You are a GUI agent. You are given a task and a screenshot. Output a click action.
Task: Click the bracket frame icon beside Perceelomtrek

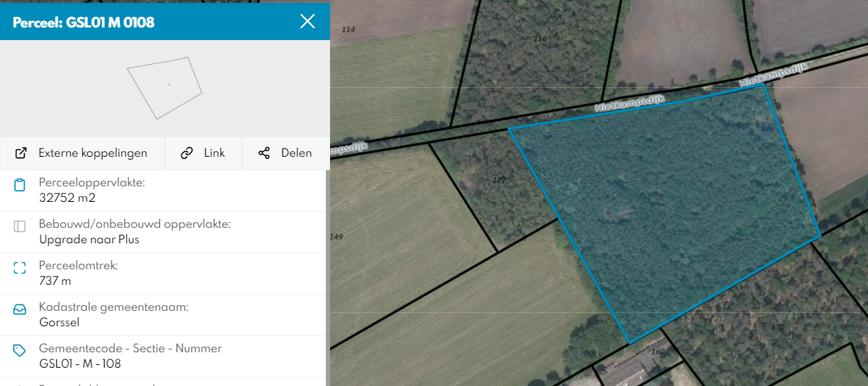20,268
